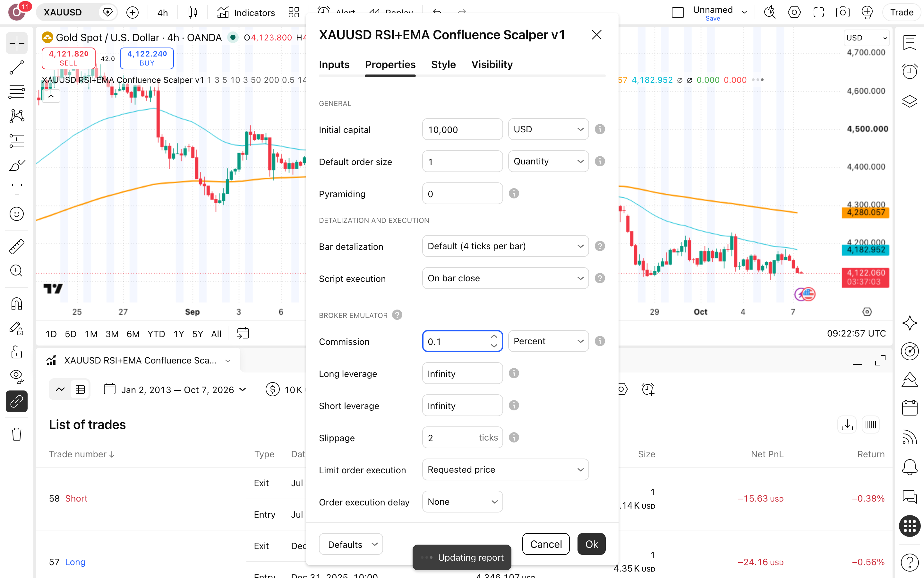Screen dimensions: 924x578
Task: Download list of trades export icon
Action: pos(847,425)
